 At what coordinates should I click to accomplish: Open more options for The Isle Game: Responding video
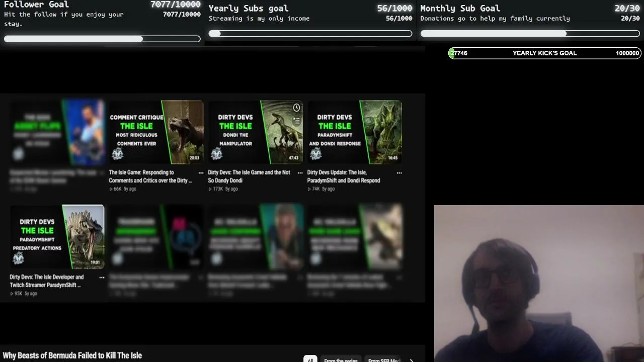(x=201, y=172)
